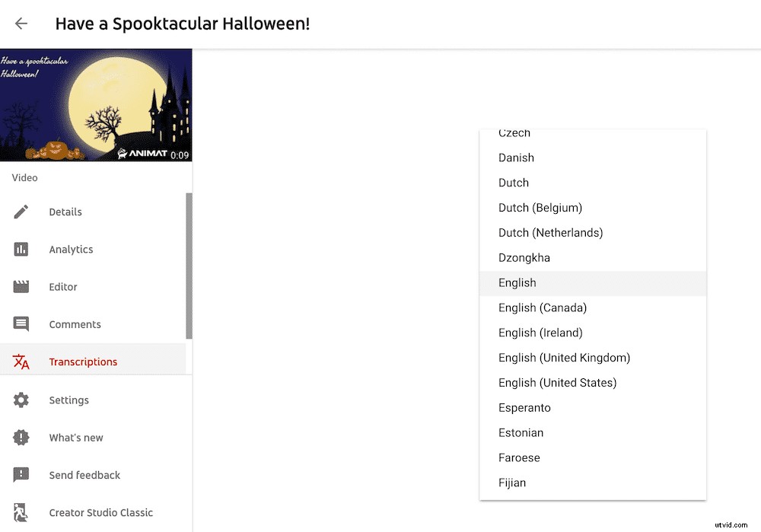Open the Analytics bar chart icon
The image size is (761, 532).
coord(21,249)
